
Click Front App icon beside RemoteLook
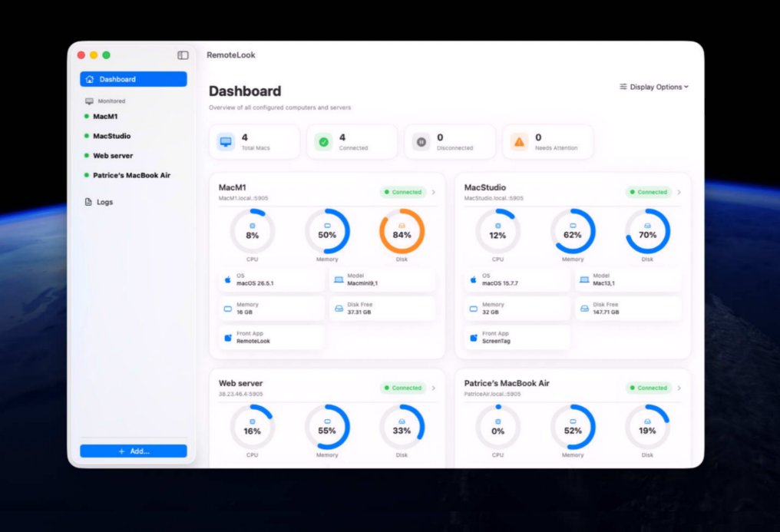coord(227,338)
